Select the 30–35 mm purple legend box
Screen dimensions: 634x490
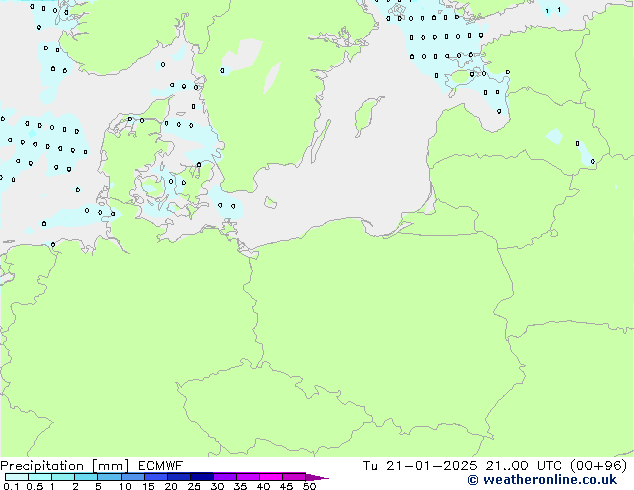pyautogui.click(x=224, y=477)
